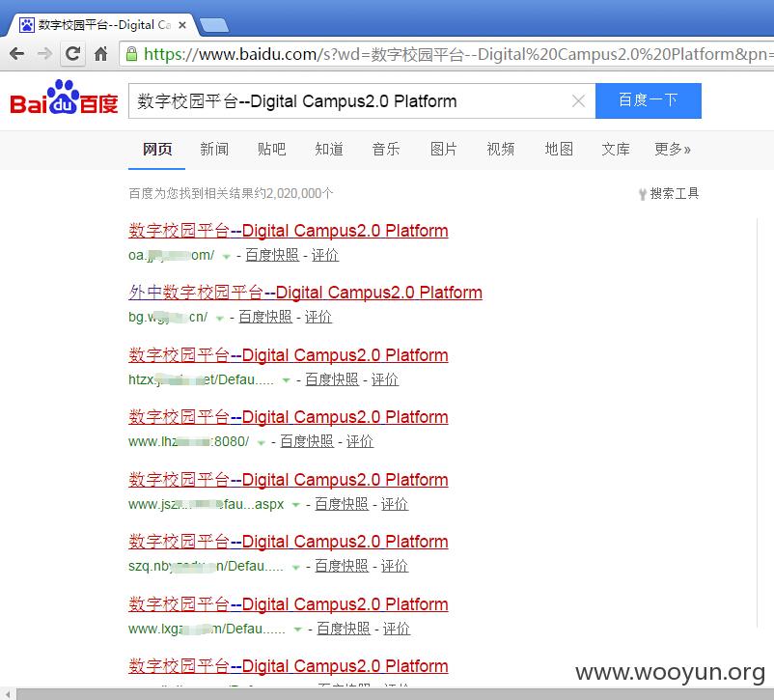Open 百度快照 for www.lxg result

point(343,629)
